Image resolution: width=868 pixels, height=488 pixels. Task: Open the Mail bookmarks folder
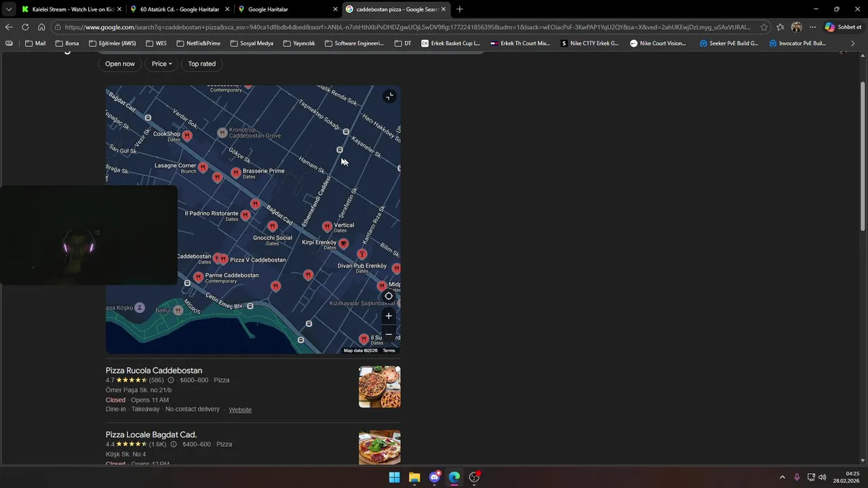click(x=35, y=43)
